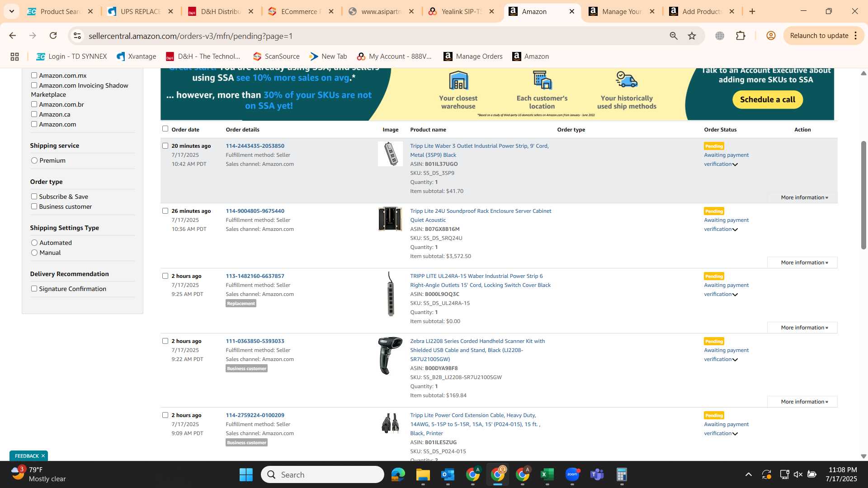Expand payment verification status for order 114-2443435-2053850

(x=735, y=164)
